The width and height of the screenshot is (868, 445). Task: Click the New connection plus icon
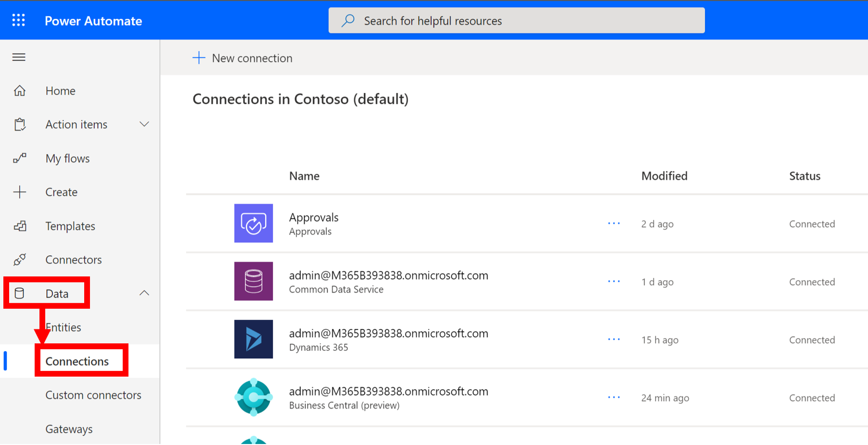point(199,58)
